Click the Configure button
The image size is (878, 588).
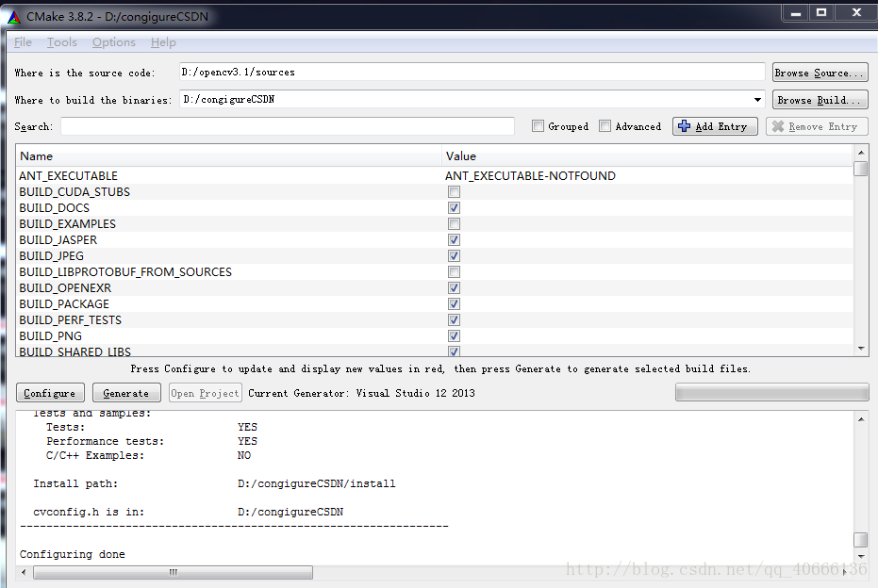click(50, 393)
